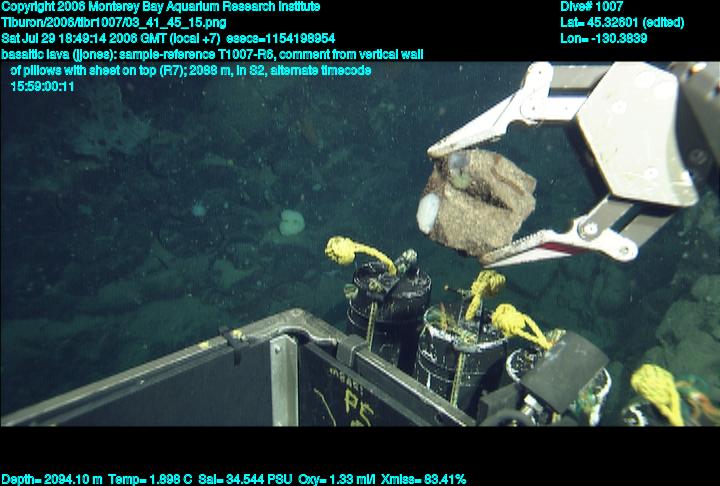Click the Monterey Bay Aquarium copyright line

(161, 7)
